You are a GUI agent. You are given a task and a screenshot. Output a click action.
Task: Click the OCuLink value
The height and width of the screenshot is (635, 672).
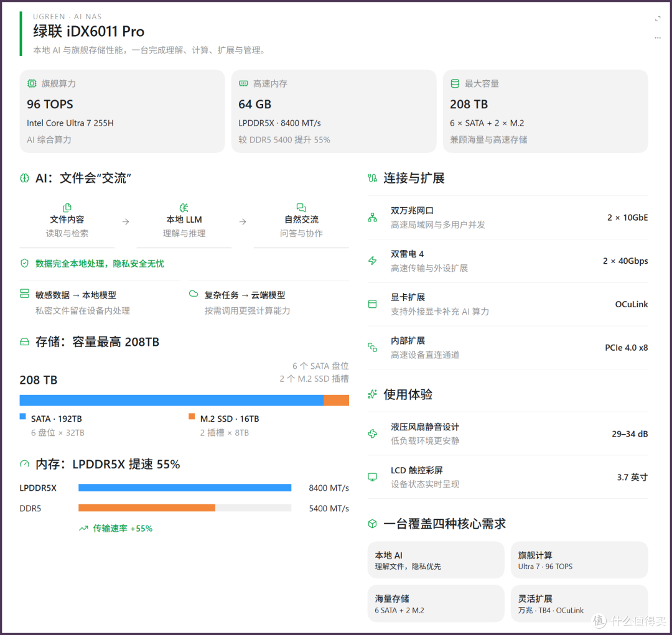point(632,304)
